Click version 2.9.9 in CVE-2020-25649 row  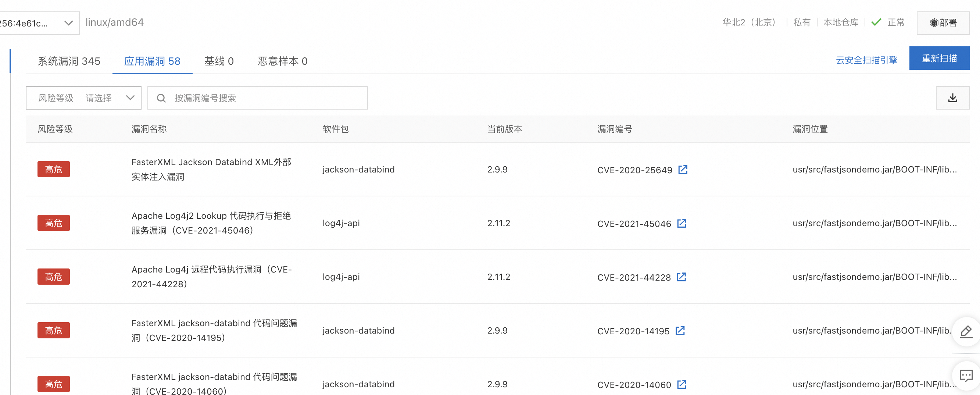coord(497,169)
